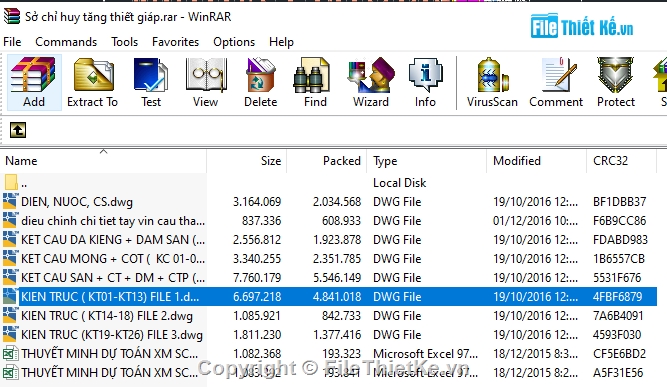667x387 pixels.
Task: Click Excel icon of CF5E6BD2 row
Action: [x=10, y=353]
